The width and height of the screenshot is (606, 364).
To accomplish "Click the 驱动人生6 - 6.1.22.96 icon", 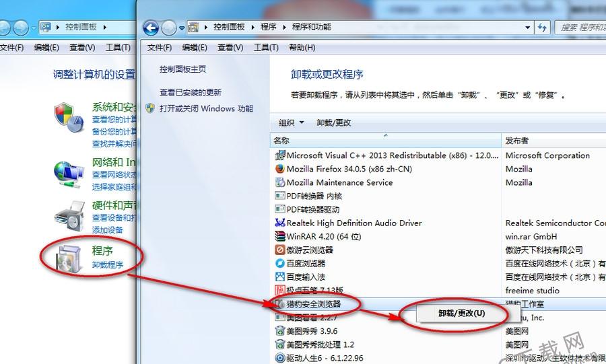I will 280,358.
